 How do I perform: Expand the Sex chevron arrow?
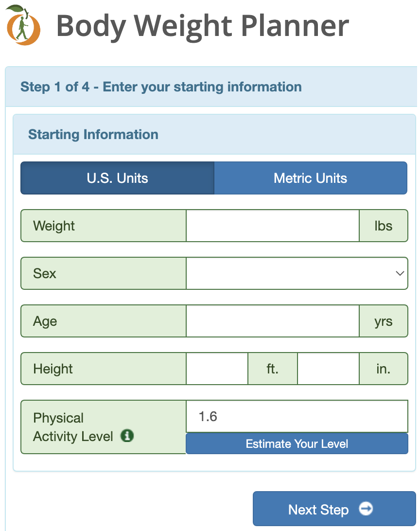(x=400, y=273)
